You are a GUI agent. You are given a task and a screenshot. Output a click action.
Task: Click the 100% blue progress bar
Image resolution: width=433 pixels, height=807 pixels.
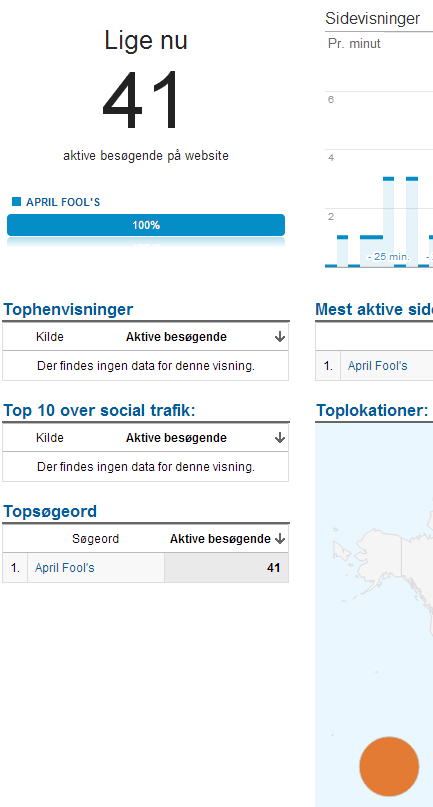pyautogui.click(x=146, y=225)
